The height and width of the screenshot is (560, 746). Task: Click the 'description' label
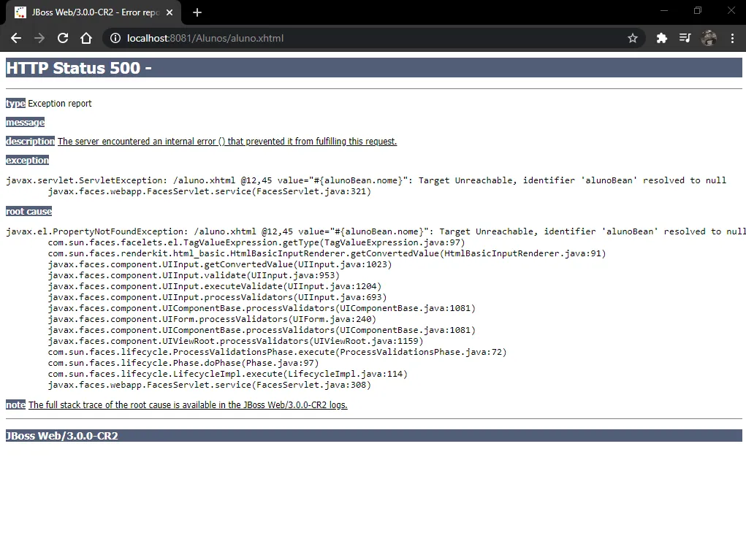pyautogui.click(x=30, y=141)
